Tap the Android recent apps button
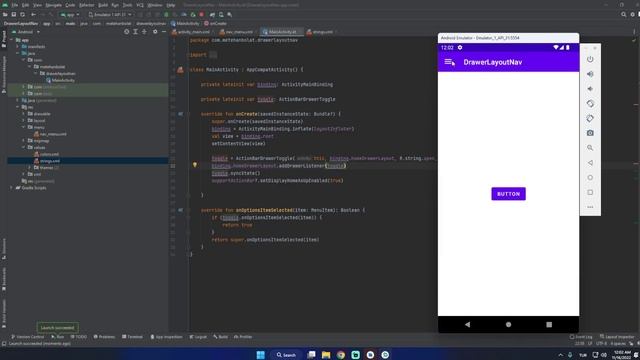640x360 pixels. pos(549,324)
